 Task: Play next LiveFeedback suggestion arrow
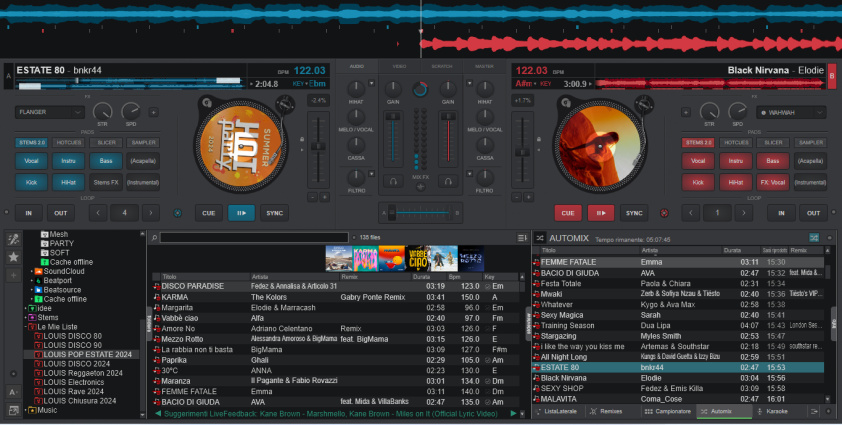click(513, 413)
